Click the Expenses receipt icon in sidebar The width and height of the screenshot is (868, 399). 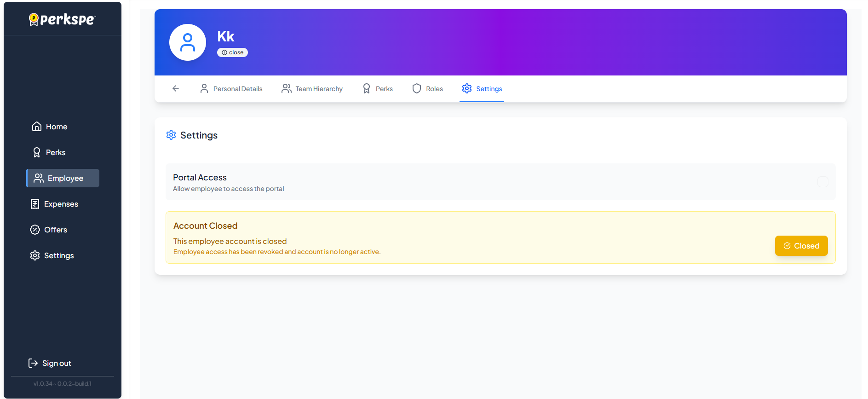coord(35,204)
